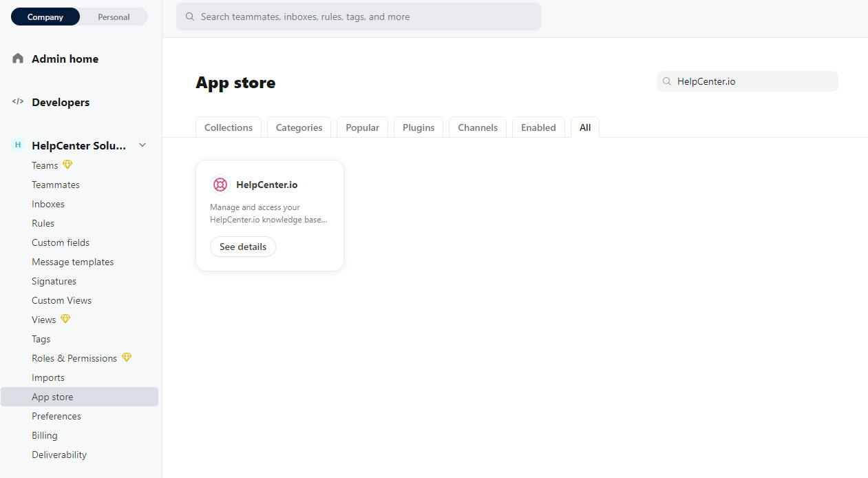Open Preferences
Image resolution: width=868 pixels, height=478 pixels.
pyautogui.click(x=56, y=416)
